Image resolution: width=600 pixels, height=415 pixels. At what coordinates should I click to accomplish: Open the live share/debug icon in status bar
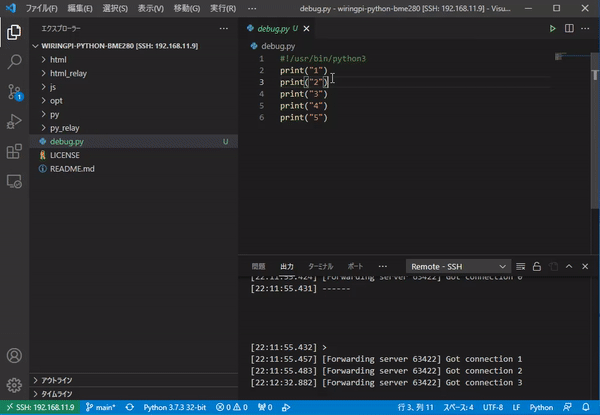(x=286, y=407)
